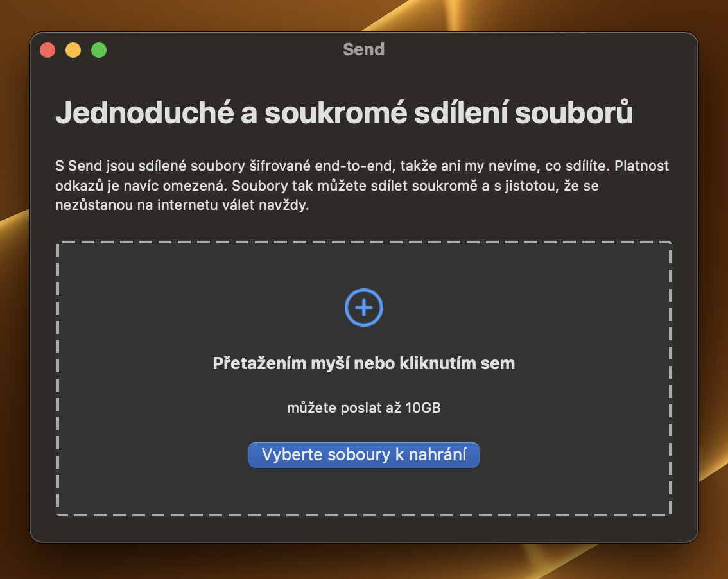The width and height of the screenshot is (728, 579).
Task: Click the sentence starting Soubory tak můžete
Action: [x=415, y=186]
